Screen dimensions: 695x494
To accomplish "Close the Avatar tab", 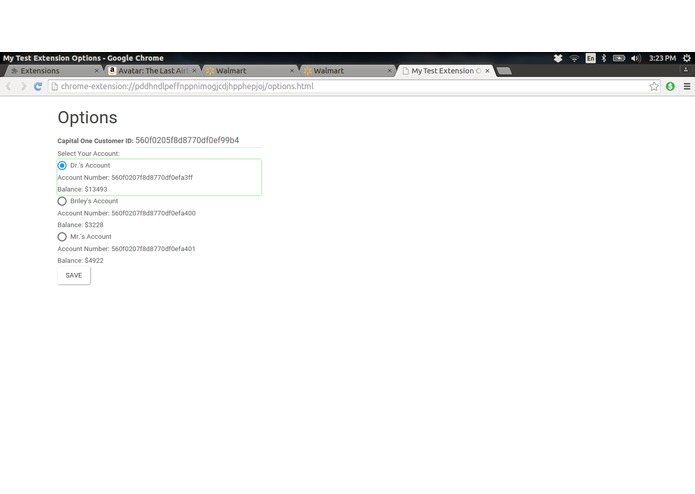I will pos(194,71).
